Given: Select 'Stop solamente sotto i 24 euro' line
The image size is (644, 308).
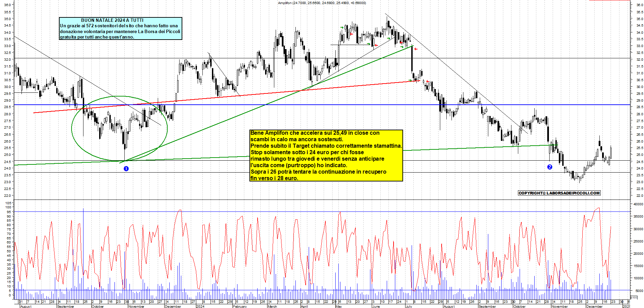Looking at the screenshot, I should [x=307, y=152].
